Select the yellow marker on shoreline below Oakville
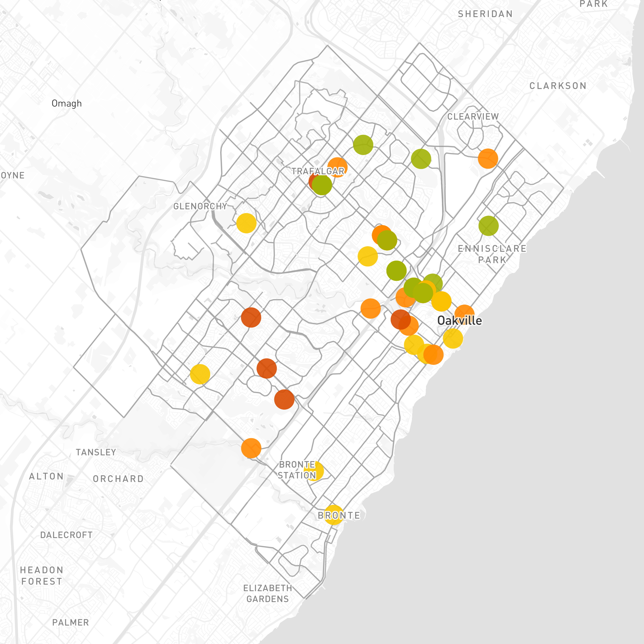The width and height of the screenshot is (644, 644). coord(453,338)
